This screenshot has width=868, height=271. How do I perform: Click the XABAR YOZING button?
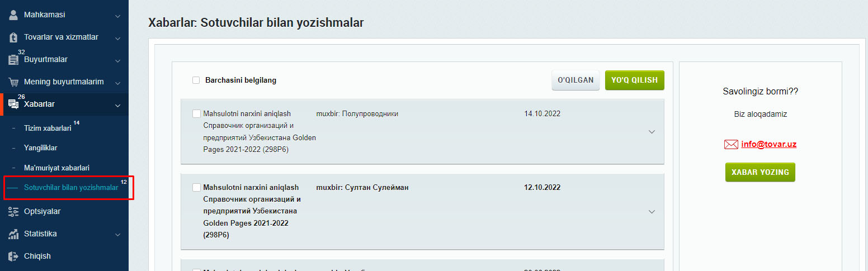[x=759, y=173]
